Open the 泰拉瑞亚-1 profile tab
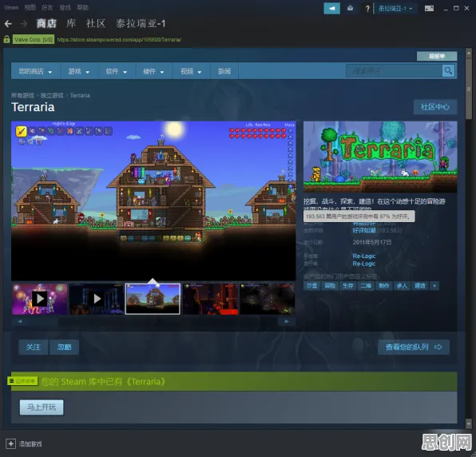The height and width of the screenshot is (457, 476). [x=141, y=23]
